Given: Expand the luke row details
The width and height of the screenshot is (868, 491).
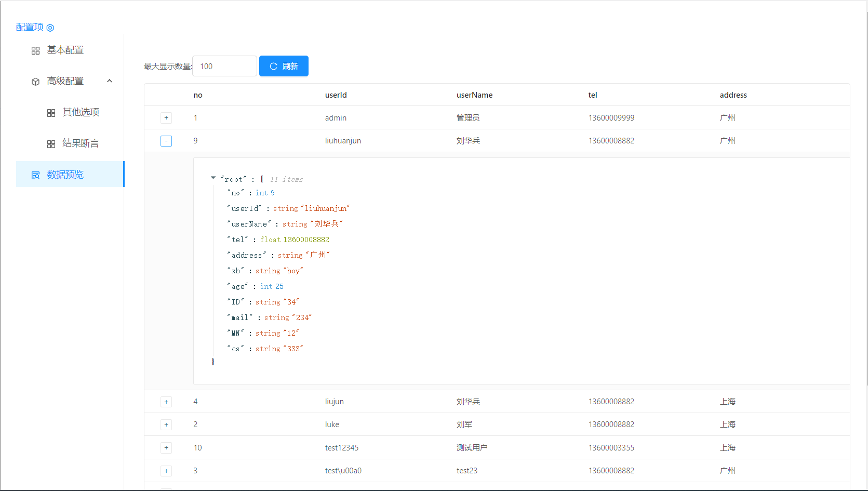Looking at the screenshot, I should pos(166,424).
